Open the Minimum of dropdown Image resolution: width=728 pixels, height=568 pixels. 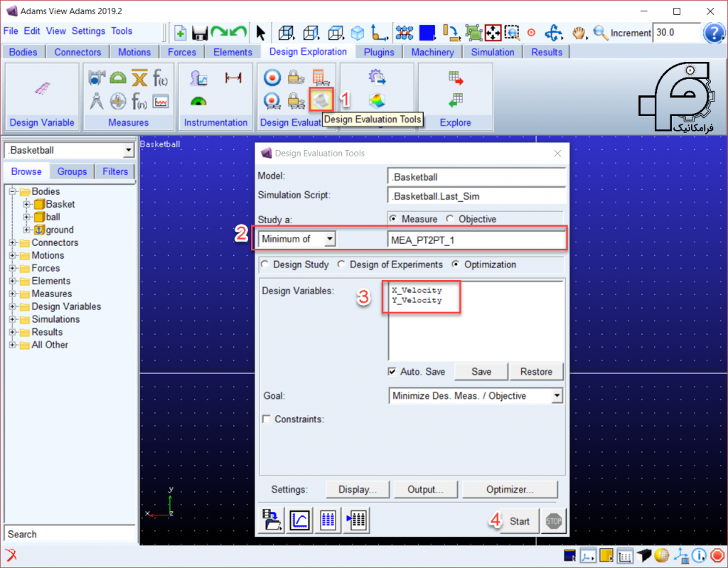330,239
